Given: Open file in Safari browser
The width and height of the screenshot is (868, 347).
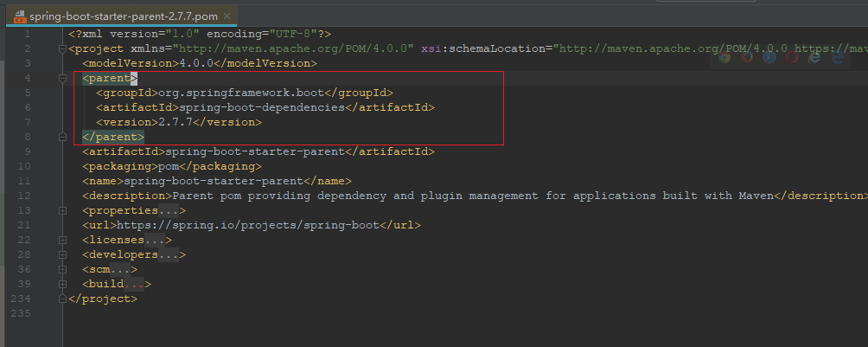Looking at the screenshot, I should [x=769, y=56].
